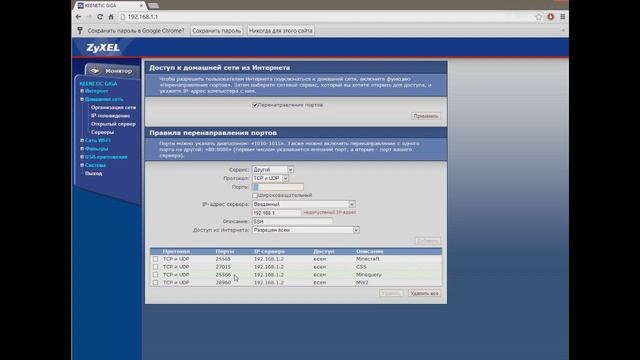The width and height of the screenshot is (640, 360).
Task: Click the Описание field containing SSH
Action: (292, 221)
